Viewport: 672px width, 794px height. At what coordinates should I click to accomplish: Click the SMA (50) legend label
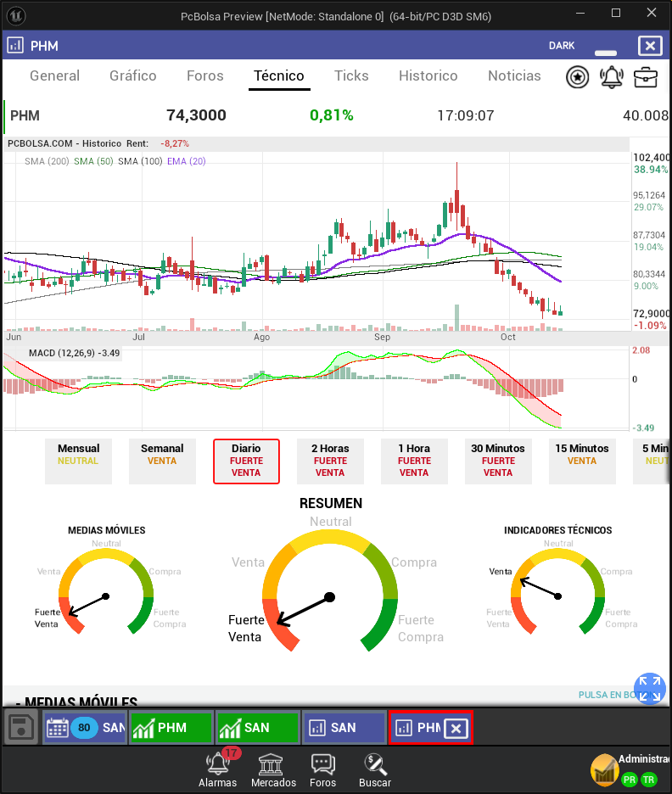click(x=93, y=161)
